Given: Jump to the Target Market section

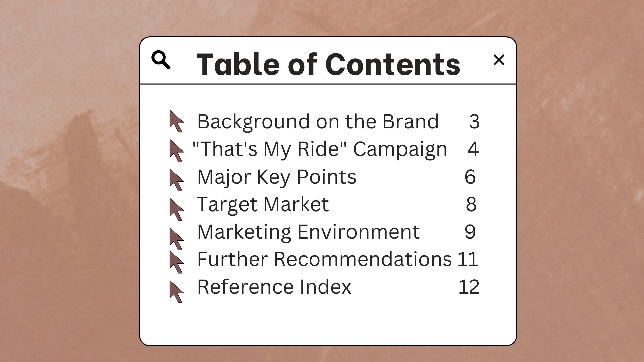Looking at the screenshot, I should 263,204.
